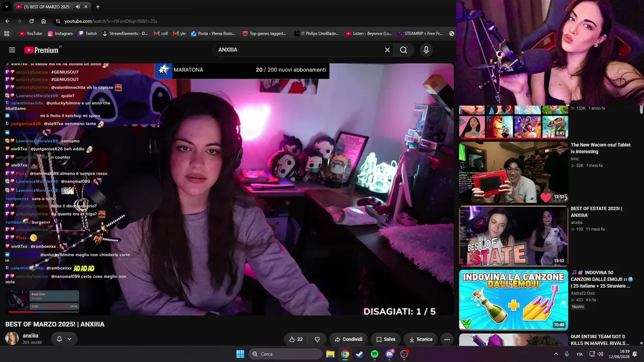Open OBS Studio from taskbar
Screen dimensions: 644x362
click(404, 354)
